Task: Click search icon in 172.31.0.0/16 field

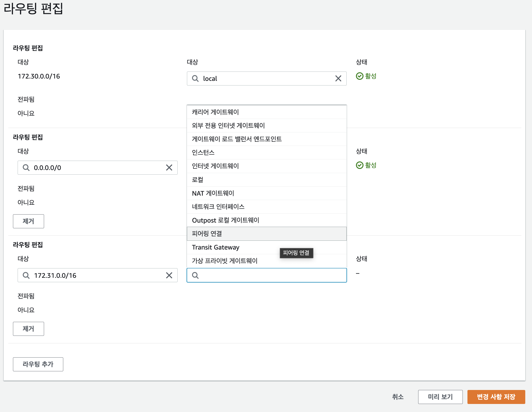Action: 26,275
